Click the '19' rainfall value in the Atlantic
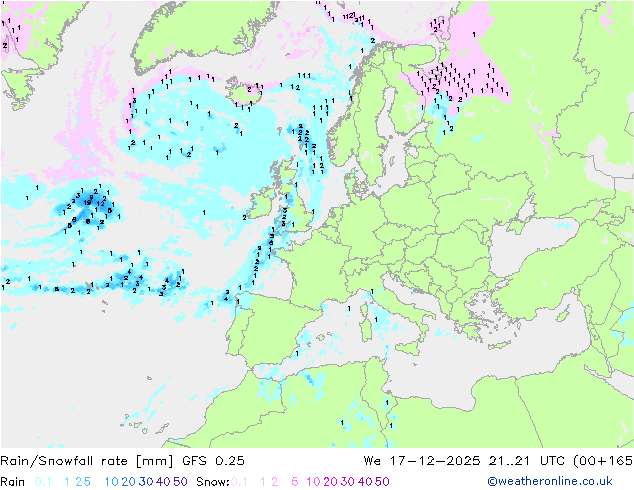Image resolution: width=634 pixels, height=490 pixels. 87,203
